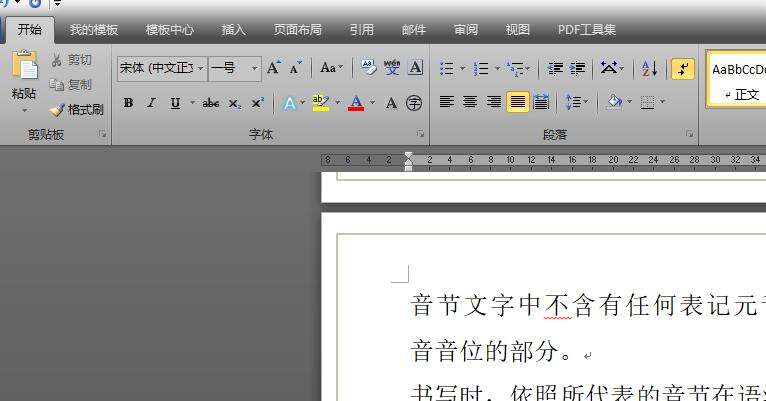Apply red font color
Screen dimensions: 766x401
click(x=356, y=103)
